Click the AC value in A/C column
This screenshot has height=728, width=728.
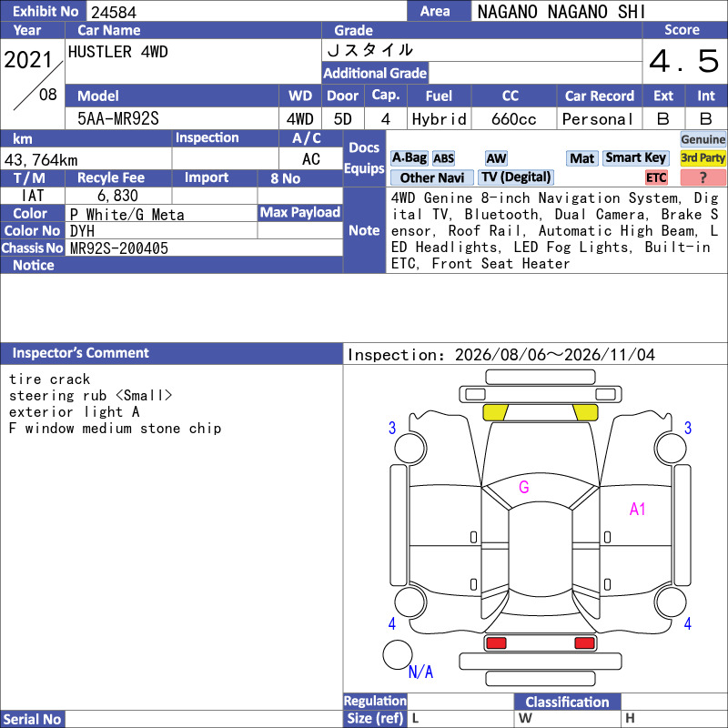[x=310, y=159]
